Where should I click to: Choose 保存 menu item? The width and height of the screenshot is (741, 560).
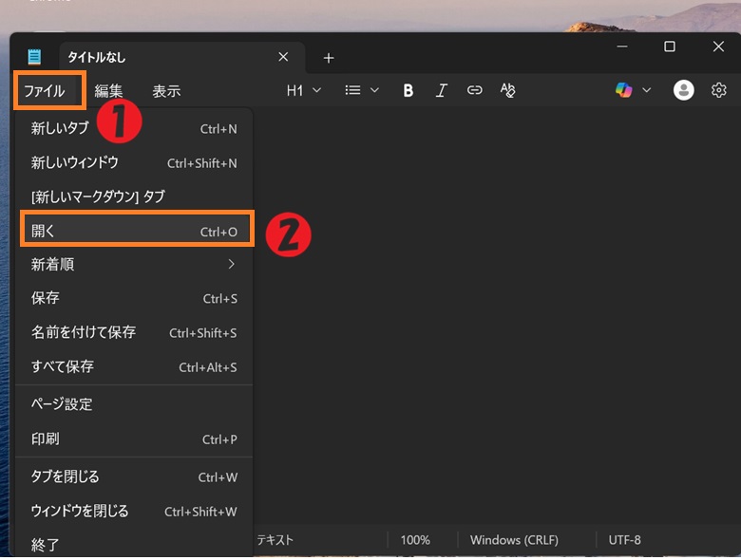click(134, 298)
